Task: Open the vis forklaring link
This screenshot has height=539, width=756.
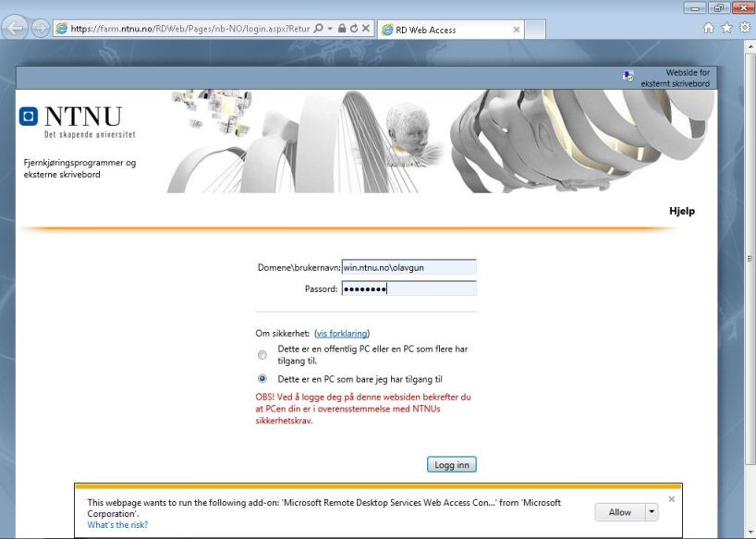Action: 342,333
